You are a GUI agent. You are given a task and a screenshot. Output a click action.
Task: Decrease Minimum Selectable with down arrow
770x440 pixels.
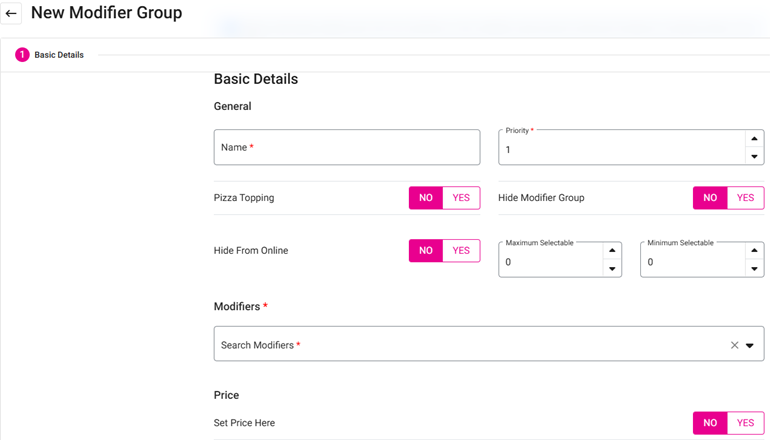[753, 269]
